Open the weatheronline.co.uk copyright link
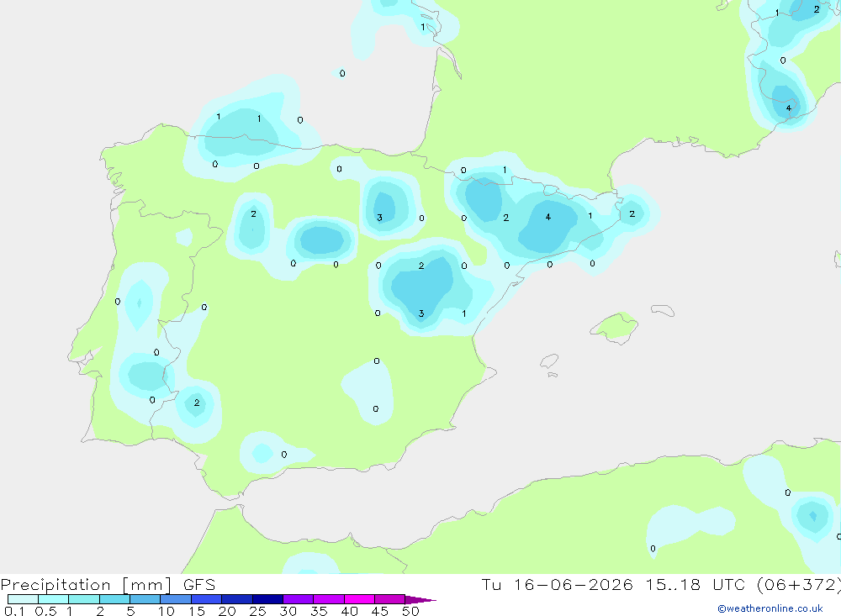Image resolution: width=841 pixels, height=616 pixels. click(x=770, y=608)
